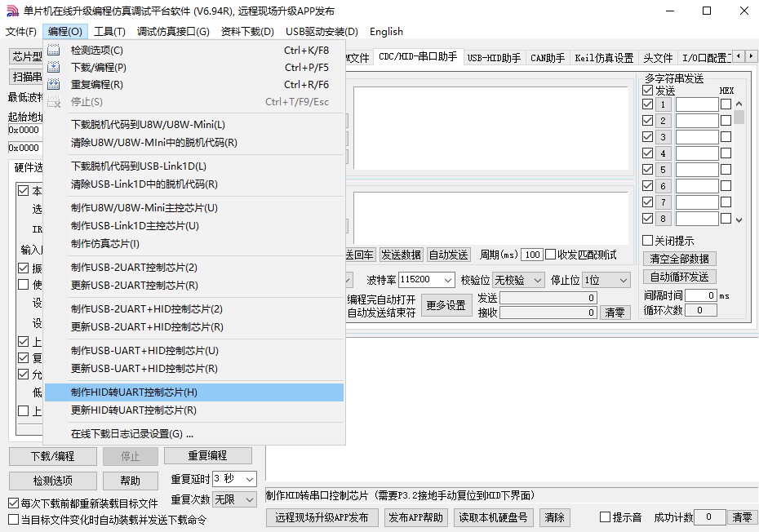Choose 制作USB-UART+HID控制芯片(U)
Screen dimensions: 759x532
click(194, 351)
